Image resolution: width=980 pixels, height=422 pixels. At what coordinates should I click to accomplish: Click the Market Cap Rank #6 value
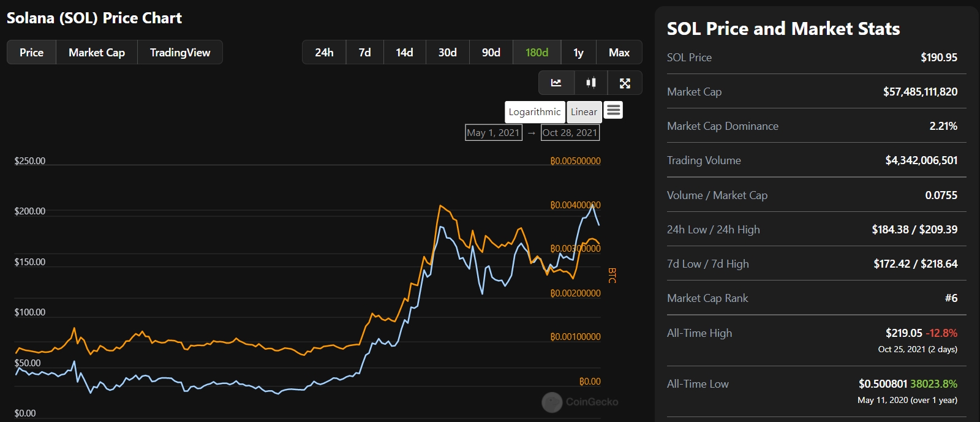tap(951, 298)
